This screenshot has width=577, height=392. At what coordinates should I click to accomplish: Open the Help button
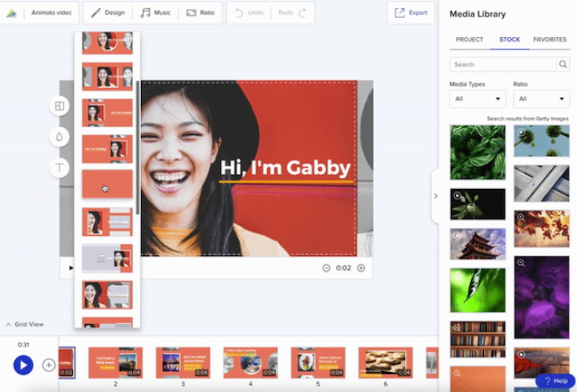pyautogui.click(x=556, y=380)
